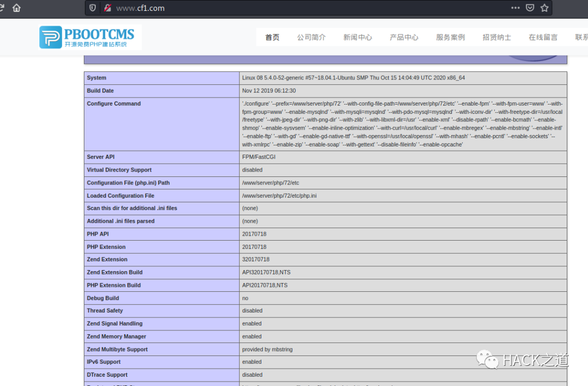Image resolution: width=588 pixels, height=386 pixels.
Task: Click the Configure Command label
Action: click(114, 103)
